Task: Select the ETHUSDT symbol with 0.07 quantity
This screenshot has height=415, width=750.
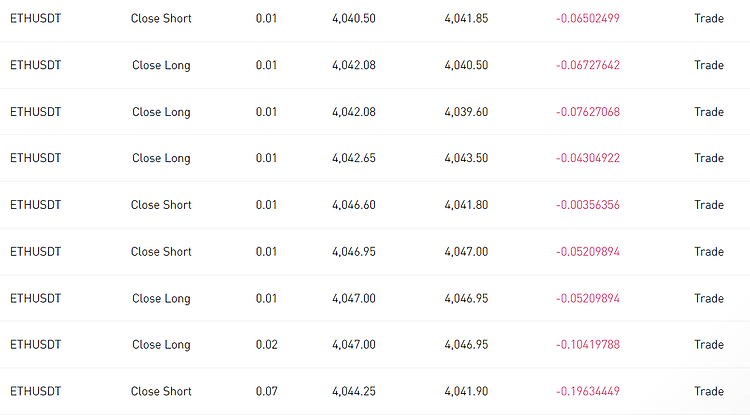Action: [36, 392]
